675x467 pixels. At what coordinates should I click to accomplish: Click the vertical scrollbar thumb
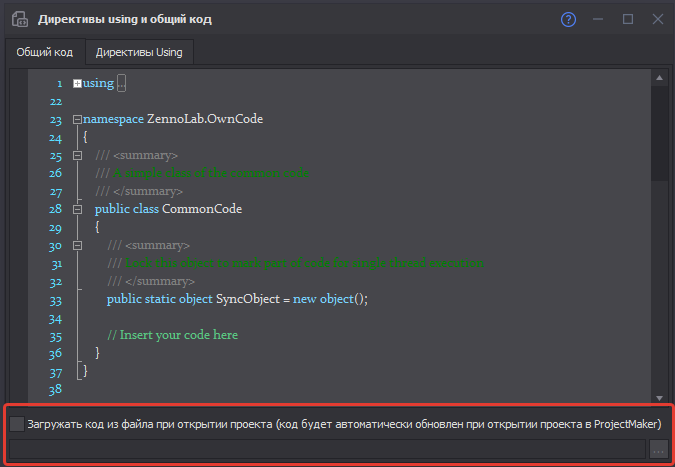[659, 133]
